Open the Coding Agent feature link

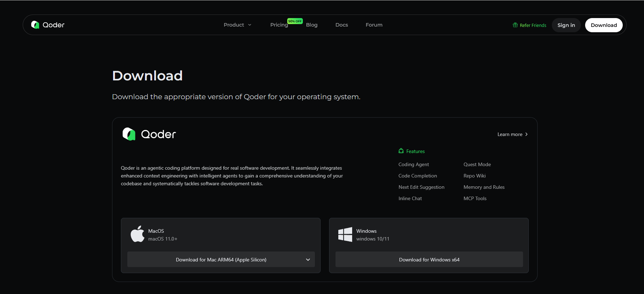pos(413,164)
